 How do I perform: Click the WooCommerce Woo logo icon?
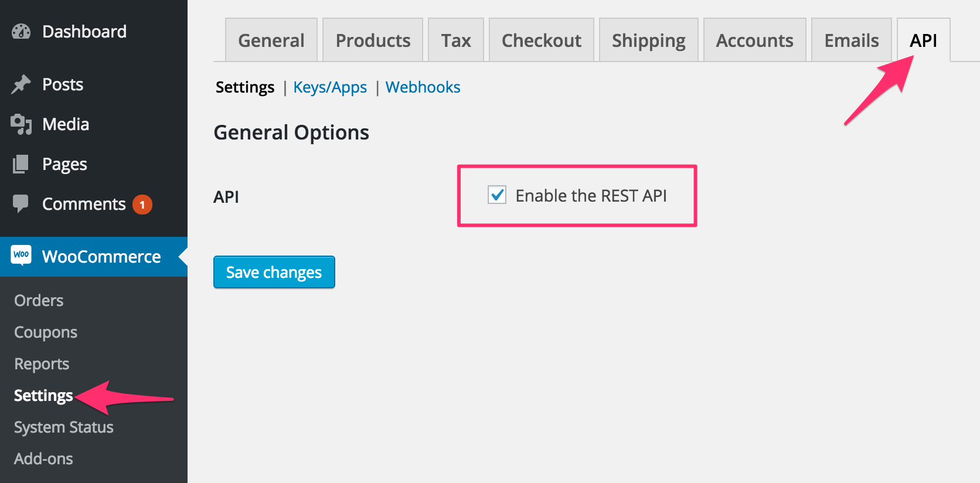(x=21, y=256)
